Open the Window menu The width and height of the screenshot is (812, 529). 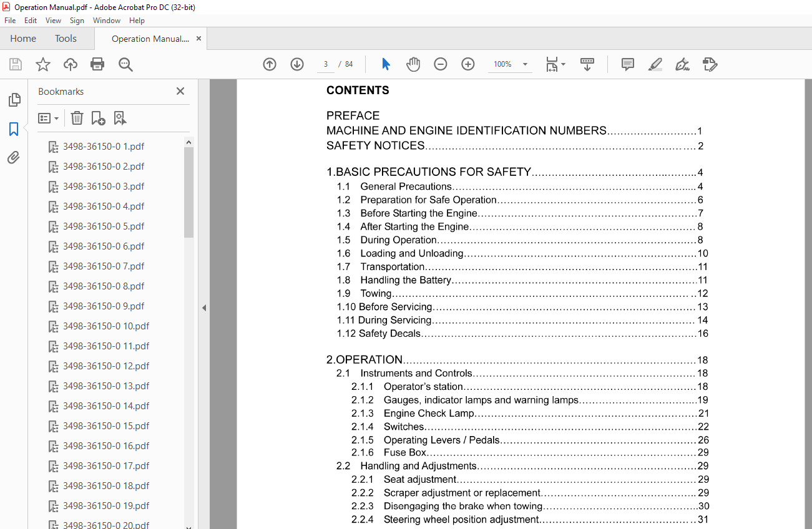[107, 21]
